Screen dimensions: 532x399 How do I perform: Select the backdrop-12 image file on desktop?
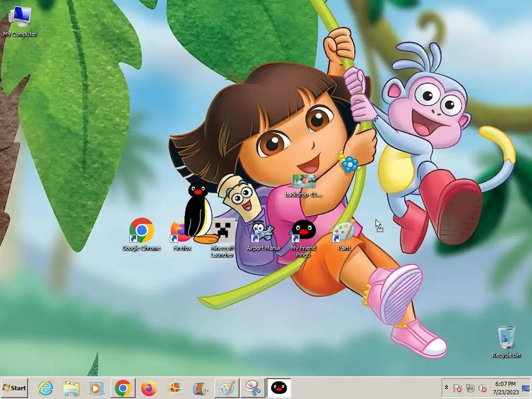[x=303, y=186]
